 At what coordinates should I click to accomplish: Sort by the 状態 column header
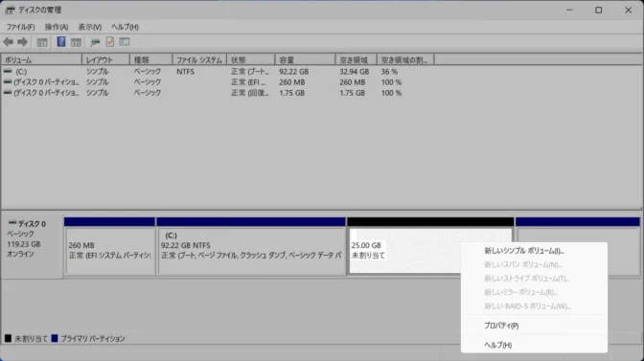(x=251, y=60)
